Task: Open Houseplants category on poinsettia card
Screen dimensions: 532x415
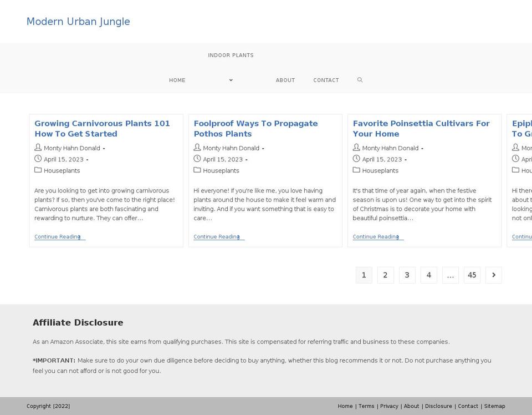Action: [380, 170]
